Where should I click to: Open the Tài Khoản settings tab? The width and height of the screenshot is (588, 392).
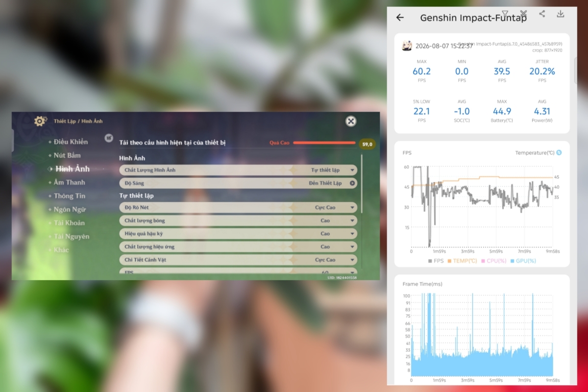tap(69, 223)
